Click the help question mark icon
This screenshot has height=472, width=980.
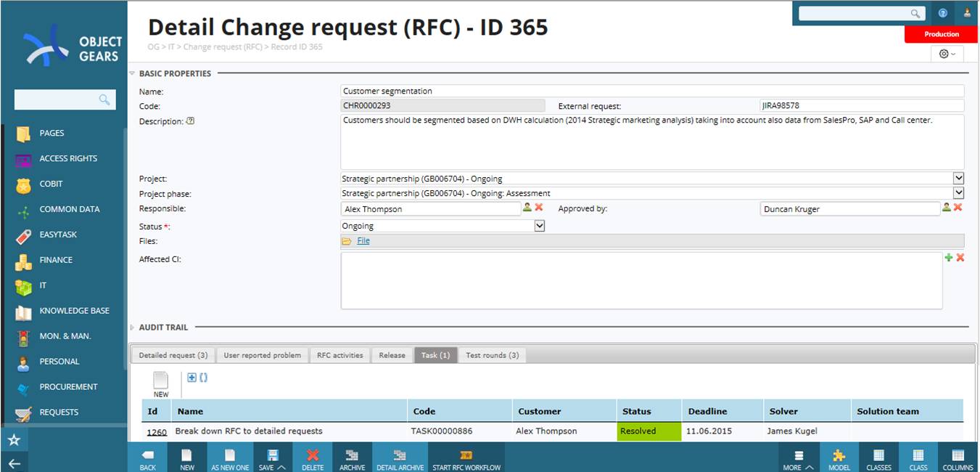click(x=943, y=13)
